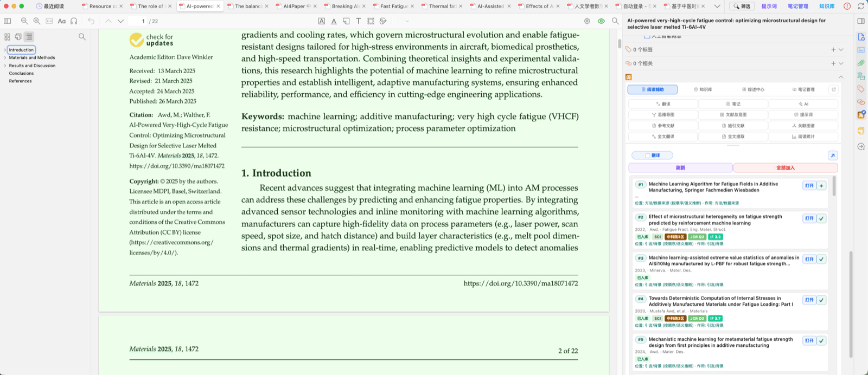Select the underline text annotation tool

[334, 21]
